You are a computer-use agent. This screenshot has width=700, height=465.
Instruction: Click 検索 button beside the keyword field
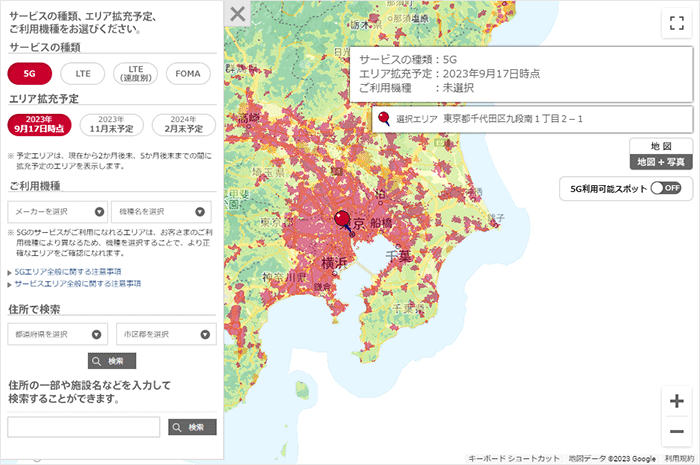(192, 427)
